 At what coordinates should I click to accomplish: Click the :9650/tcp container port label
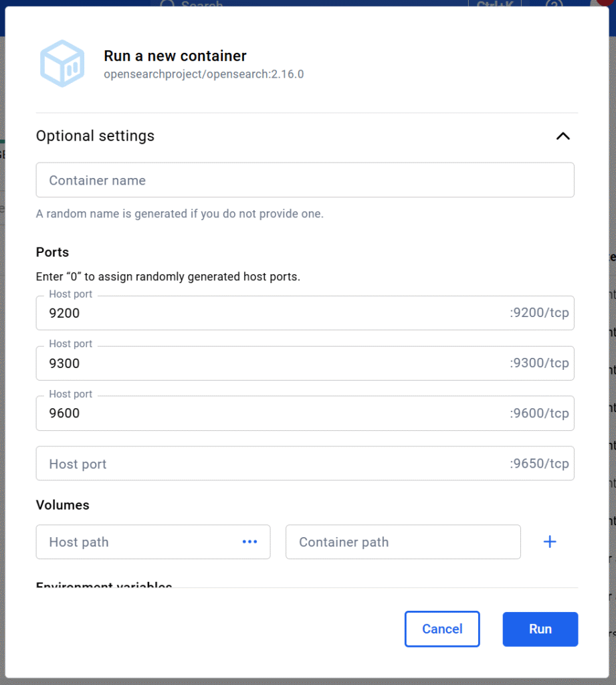click(x=539, y=464)
